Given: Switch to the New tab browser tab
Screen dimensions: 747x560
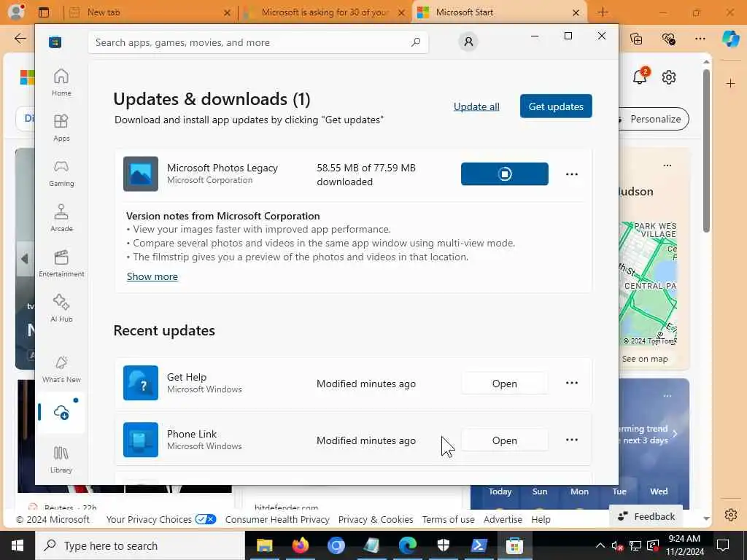Looking at the screenshot, I should [x=150, y=12].
